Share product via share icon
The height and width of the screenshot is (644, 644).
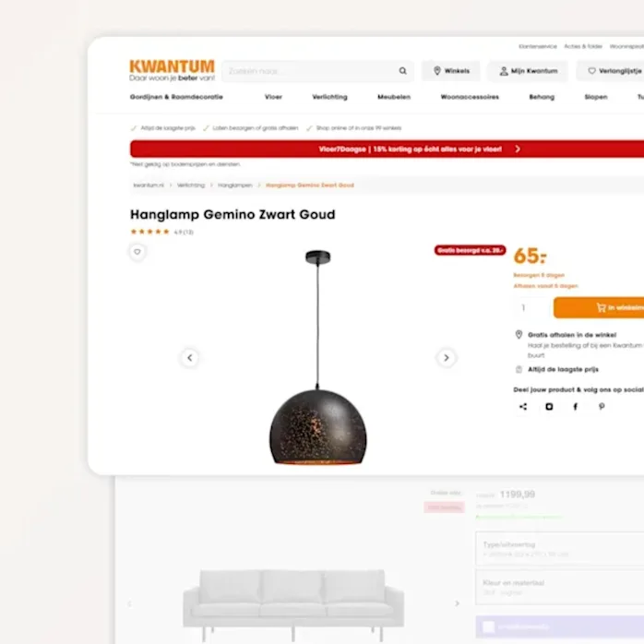coord(523,406)
